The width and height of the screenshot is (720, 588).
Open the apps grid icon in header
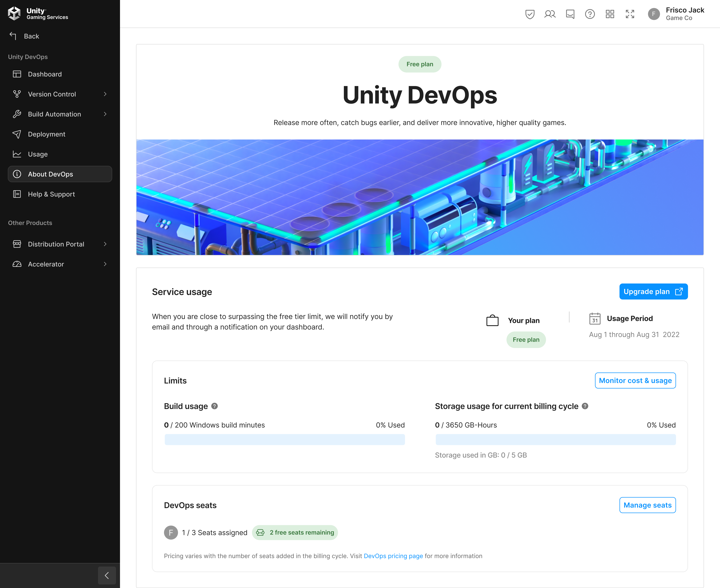point(610,14)
